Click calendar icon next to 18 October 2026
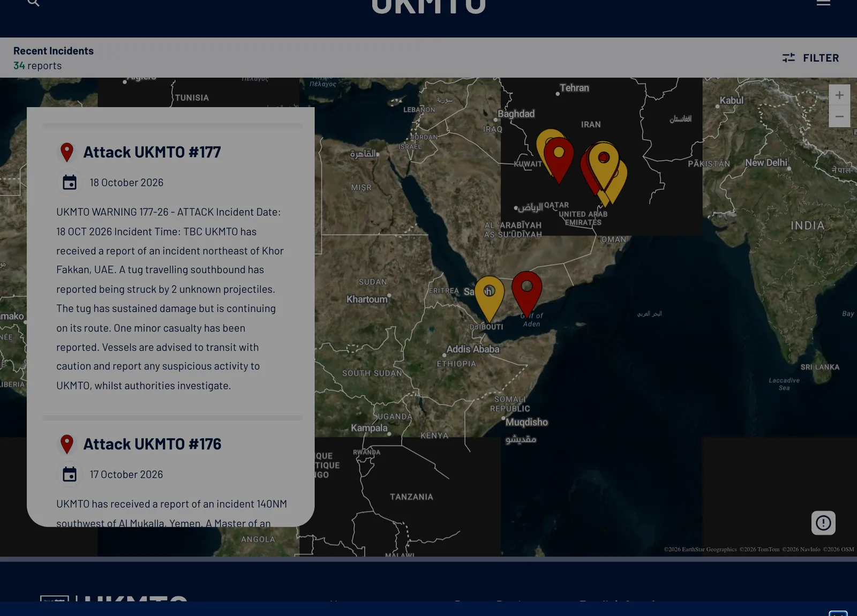Viewport: 857px width, 616px height. [x=70, y=183]
